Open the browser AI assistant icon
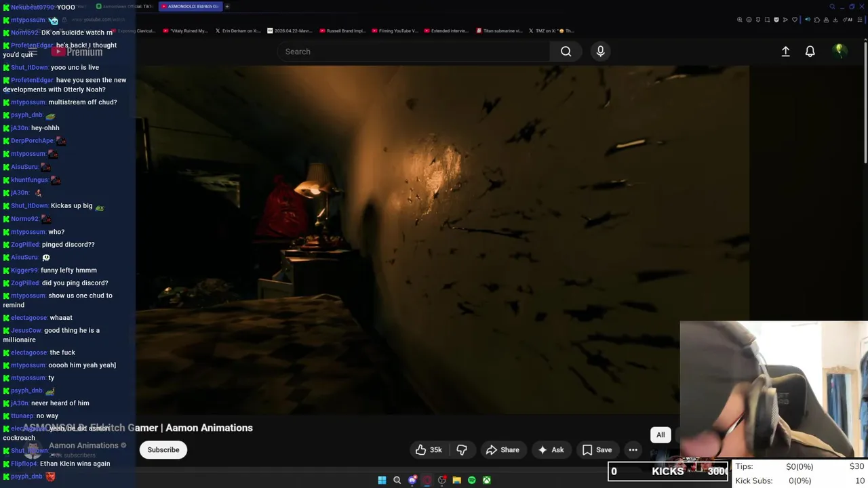Image resolution: width=868 pixels, height=488 pixels. (x=848, y=20)
